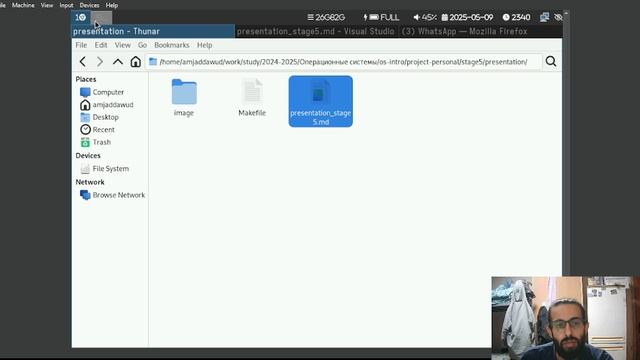Click memory usage indicator 26G82G
Viewport: 640px width, 360px height.
click(x=326, y=17)
